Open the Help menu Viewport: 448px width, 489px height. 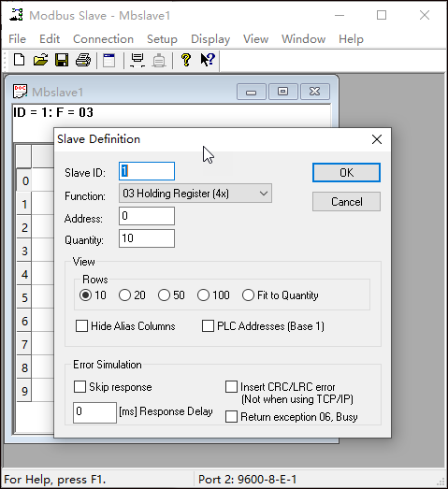click(x=352, y=39)
